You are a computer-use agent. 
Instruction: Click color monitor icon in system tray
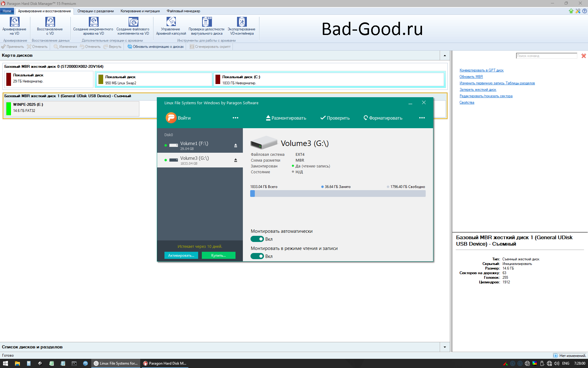(x=535, y=363)
